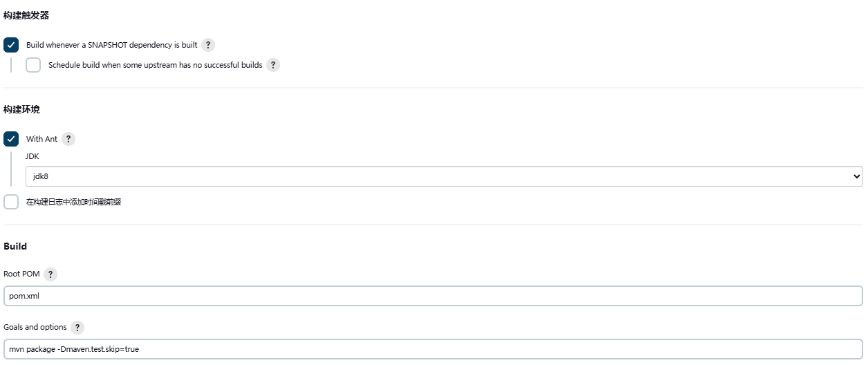Enable Schedule build when upstream has no builds
868x365 pixels.
click(x=33, y=65)
